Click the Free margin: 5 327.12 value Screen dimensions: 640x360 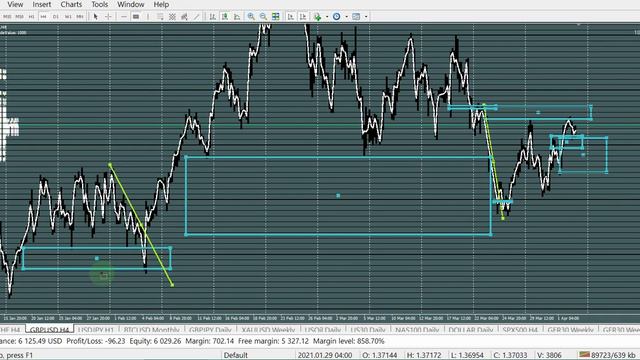point(273,341)
